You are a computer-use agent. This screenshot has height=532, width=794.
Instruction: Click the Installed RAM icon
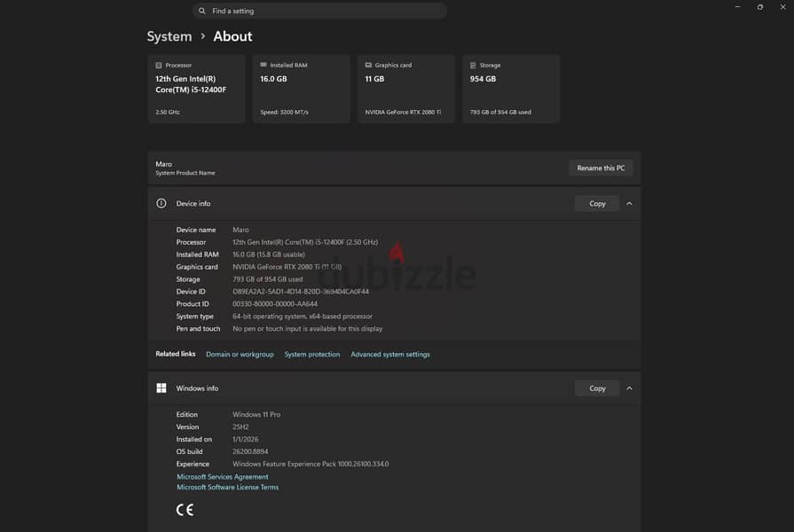pyautogui.click(x=263, y=65)
